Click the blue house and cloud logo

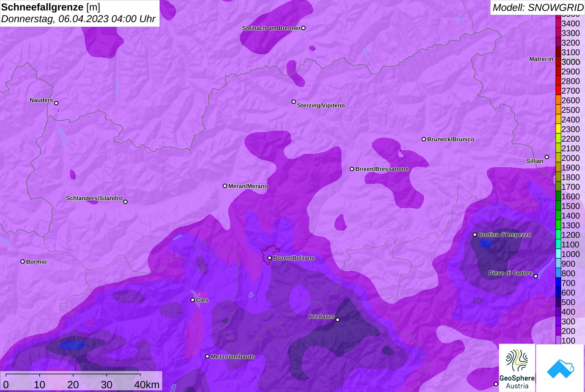tap(560, 369)
